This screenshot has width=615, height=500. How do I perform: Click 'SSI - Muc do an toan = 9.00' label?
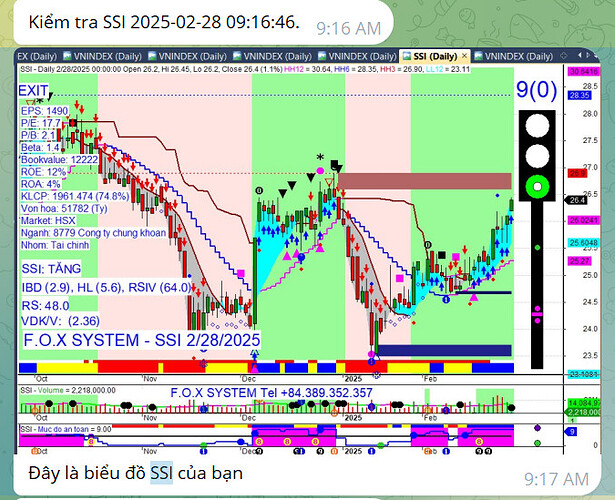click(66, 429)
